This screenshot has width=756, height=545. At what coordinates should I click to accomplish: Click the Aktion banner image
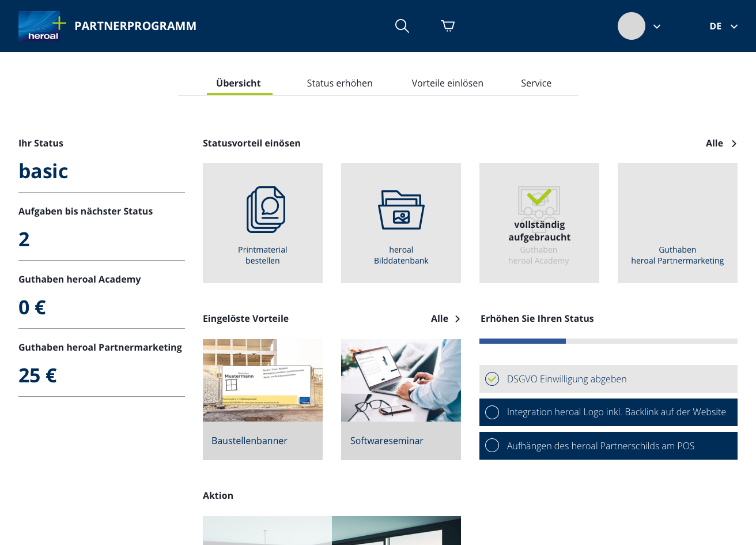[332, 531]
